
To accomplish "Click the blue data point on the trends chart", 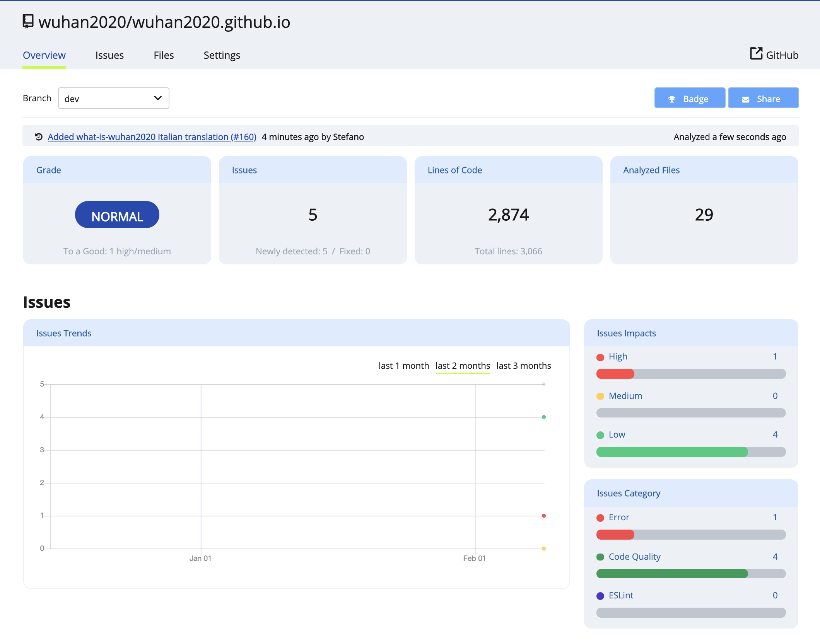I will pyautogui.click(x=543, y=384).
